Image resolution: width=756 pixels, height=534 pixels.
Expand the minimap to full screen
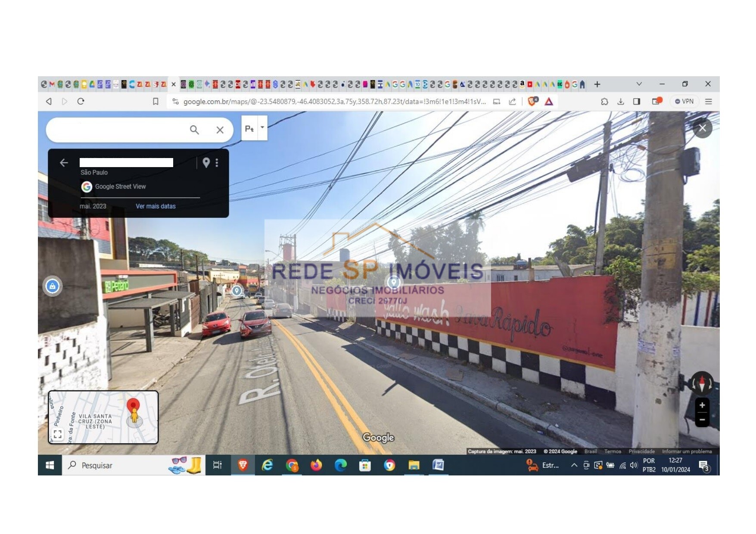pyautogui.click(x=58, y=434)
